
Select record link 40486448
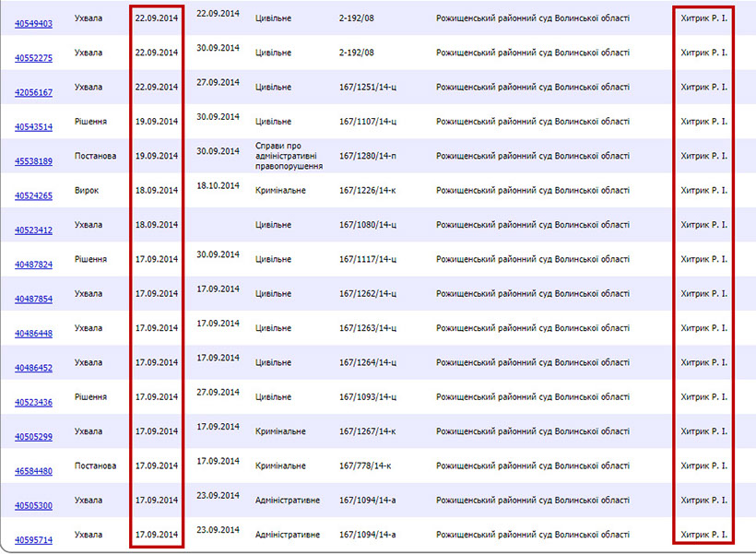click(33, 333)
